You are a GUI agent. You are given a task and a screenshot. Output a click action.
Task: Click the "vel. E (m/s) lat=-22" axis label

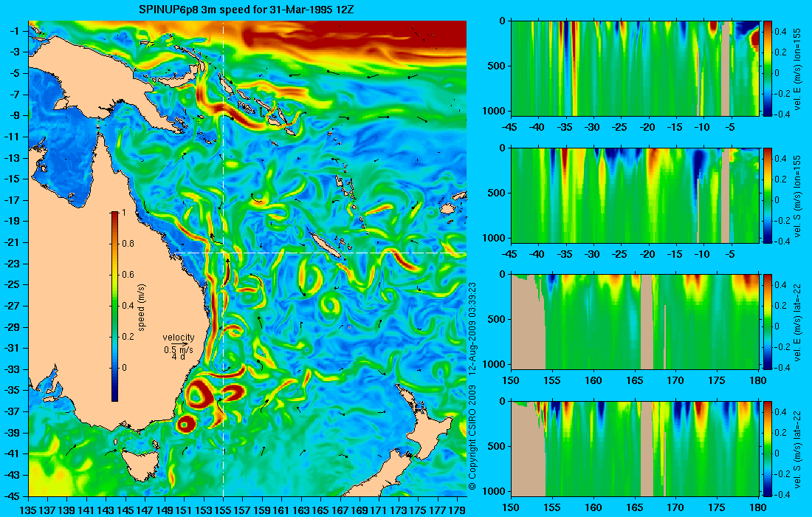(797, 323)
